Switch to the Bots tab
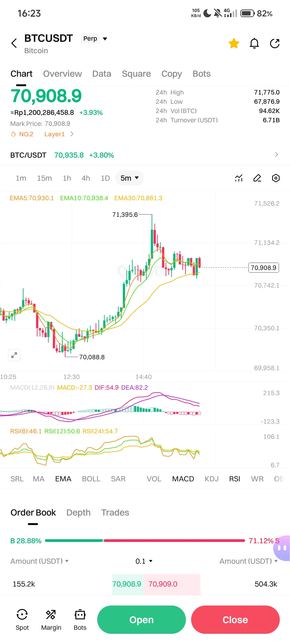This screenshot has height=644, width=290. tap(201, 74)
